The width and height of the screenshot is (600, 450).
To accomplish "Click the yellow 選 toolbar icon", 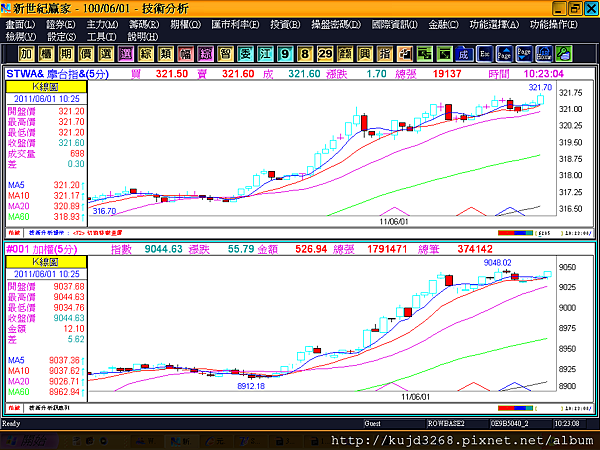I will click(106, 54).
